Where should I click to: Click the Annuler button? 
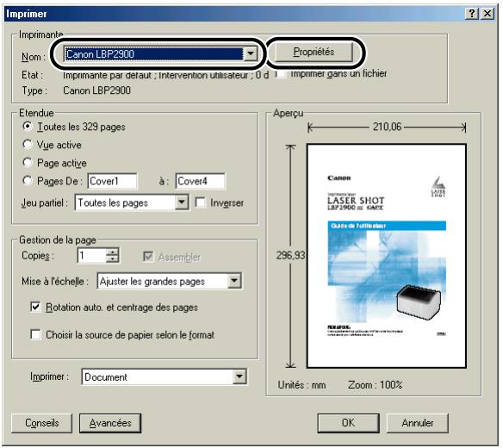pos(418,423)
